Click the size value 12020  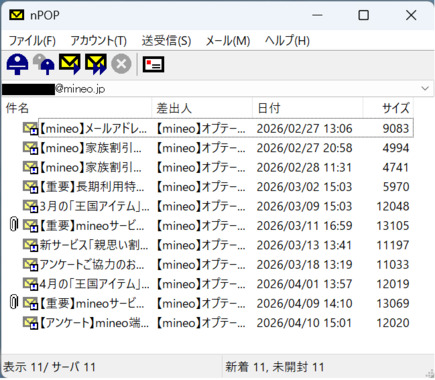click(393, 323)
